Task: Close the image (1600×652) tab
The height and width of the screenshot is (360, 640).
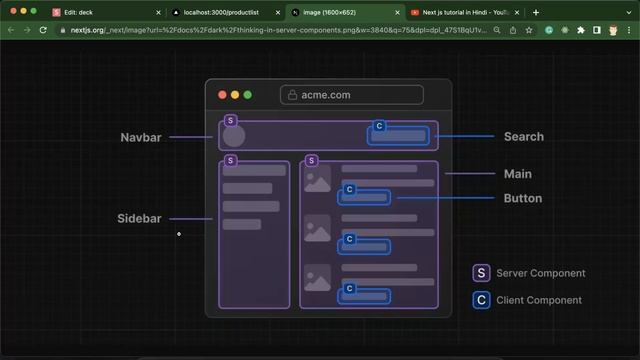Action: 398,13
